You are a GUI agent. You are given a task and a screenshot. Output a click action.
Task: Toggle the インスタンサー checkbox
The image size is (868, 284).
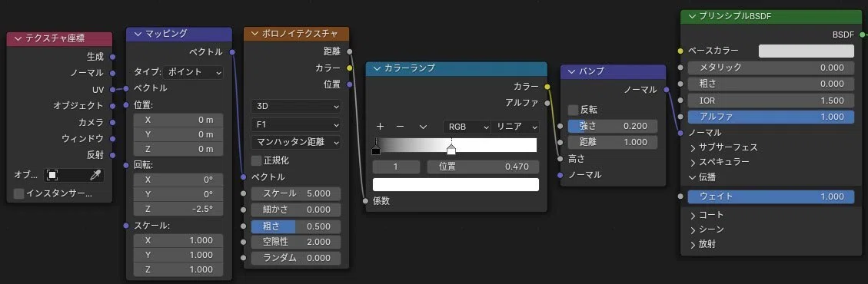pos(18,193)
